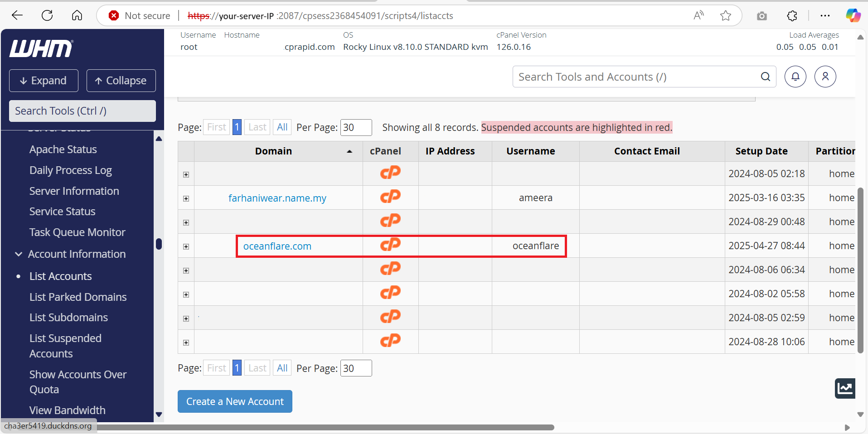868x434 pixels.
Task: Reload the page with refresh icon
Action: pyautogui.click(x=47, y=15)
